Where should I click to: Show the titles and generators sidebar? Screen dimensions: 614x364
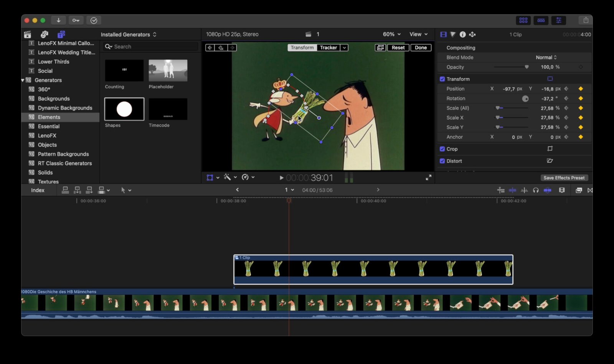click(61, 35)
